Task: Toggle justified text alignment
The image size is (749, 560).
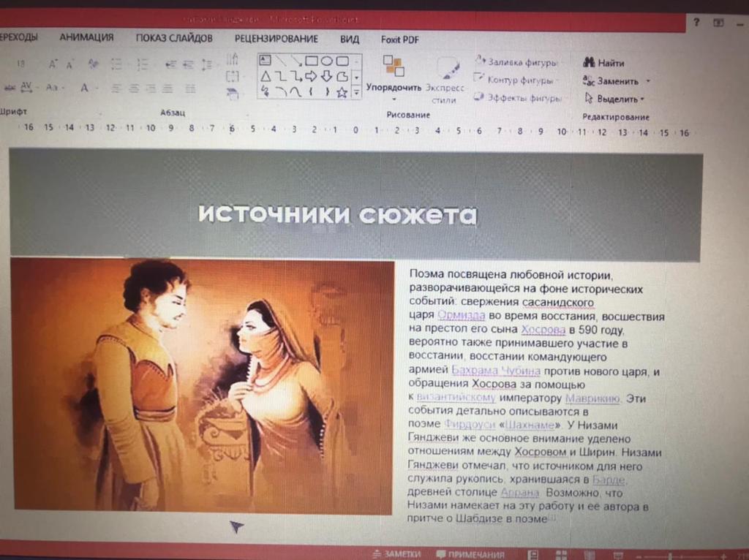Action: 168,88
